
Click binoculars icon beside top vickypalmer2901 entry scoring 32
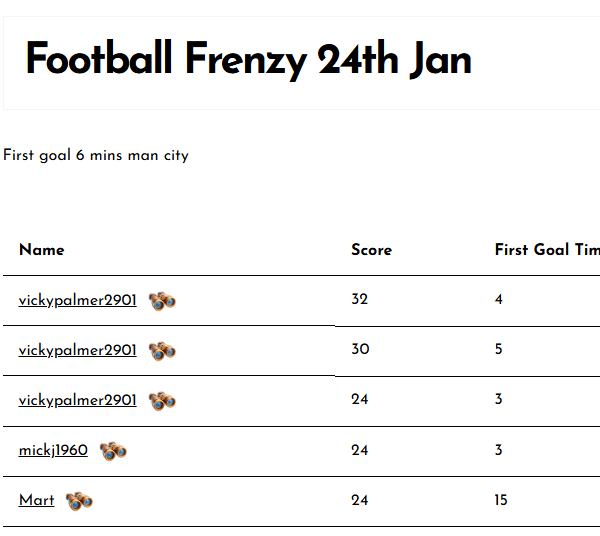pyautogui.click(x=162, y=301)
